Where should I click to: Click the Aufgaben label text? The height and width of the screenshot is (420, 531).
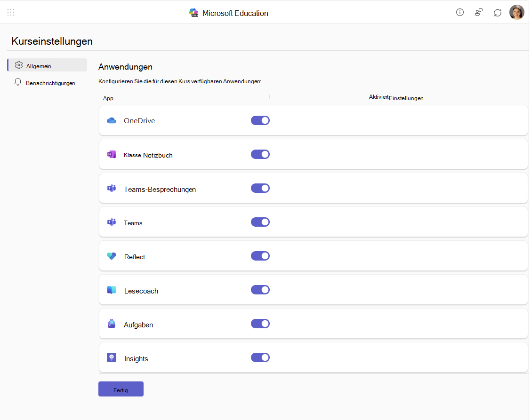[x=138, y=325]
